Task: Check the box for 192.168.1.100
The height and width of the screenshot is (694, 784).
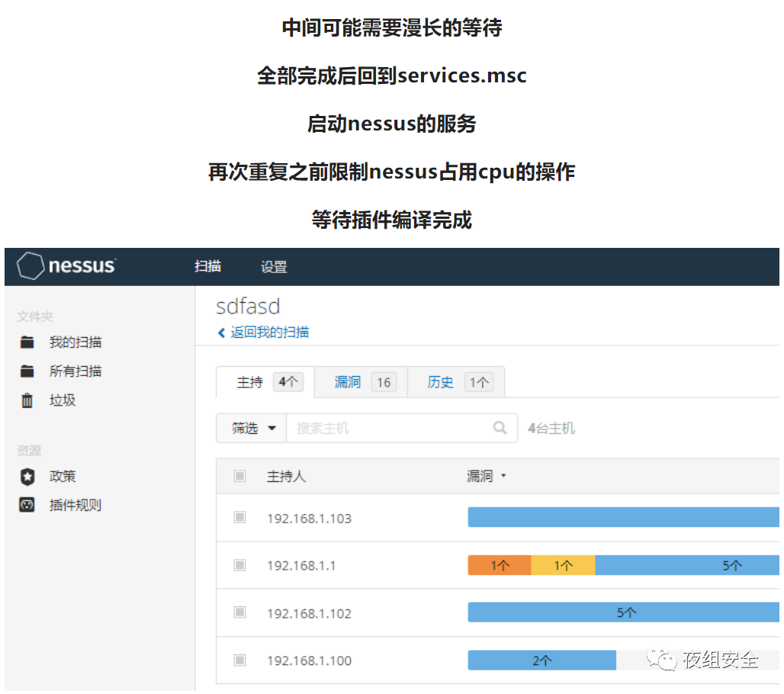Action: 240,660
